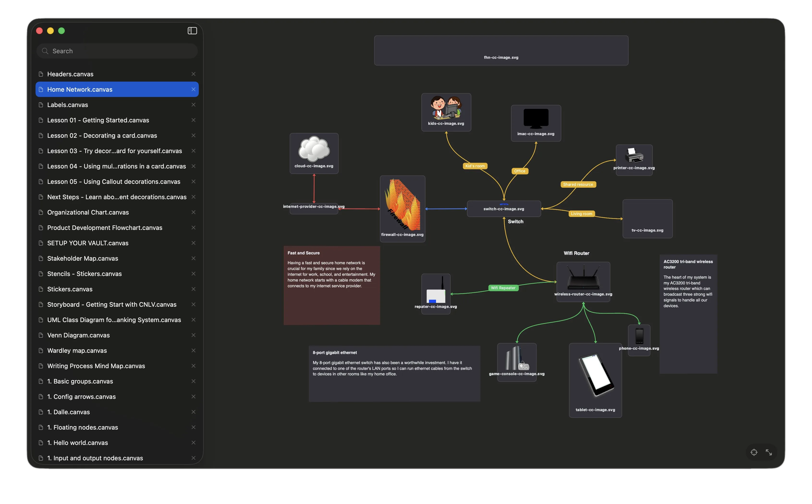Select the printer image node
The width and height of the screenshot is (812, 504).
[x=634, y=160]
